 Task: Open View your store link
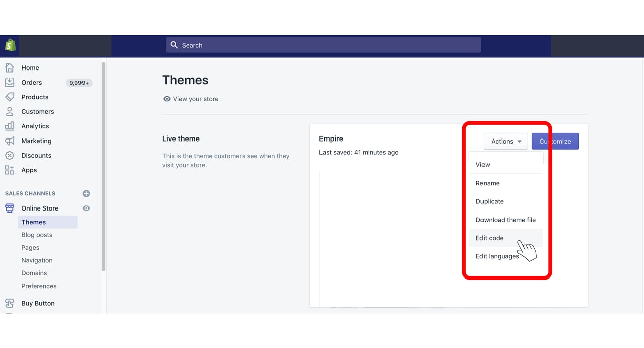tap(196, 99)
